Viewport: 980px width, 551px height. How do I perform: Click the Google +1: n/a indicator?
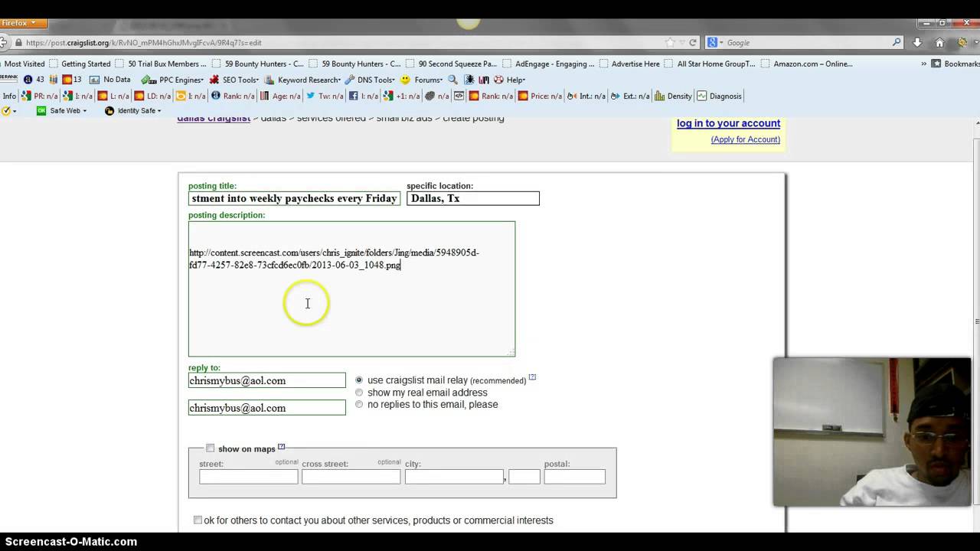point(402,96)
